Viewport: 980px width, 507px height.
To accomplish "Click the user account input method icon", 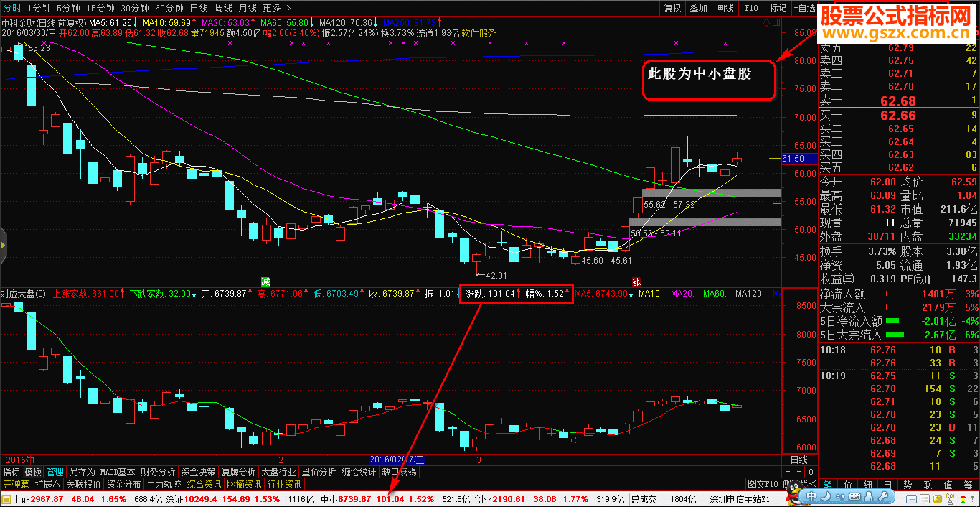I will coord(869,496).
